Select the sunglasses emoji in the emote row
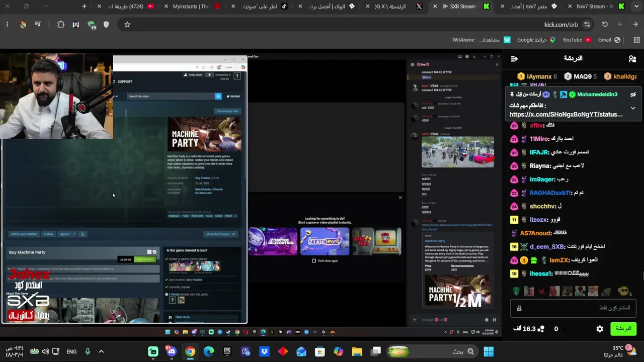This screenshot has height=362, width=644. (x=624, y=291)
